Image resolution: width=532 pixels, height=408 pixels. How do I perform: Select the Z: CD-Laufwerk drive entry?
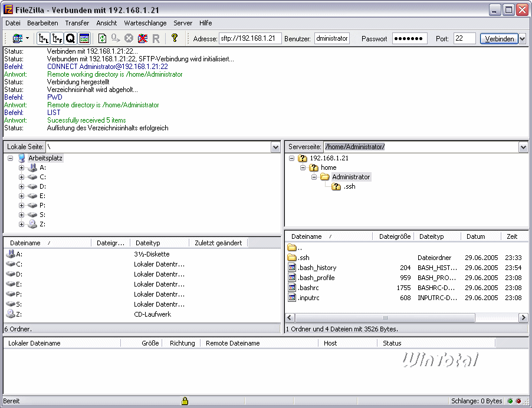coord(19,314)
